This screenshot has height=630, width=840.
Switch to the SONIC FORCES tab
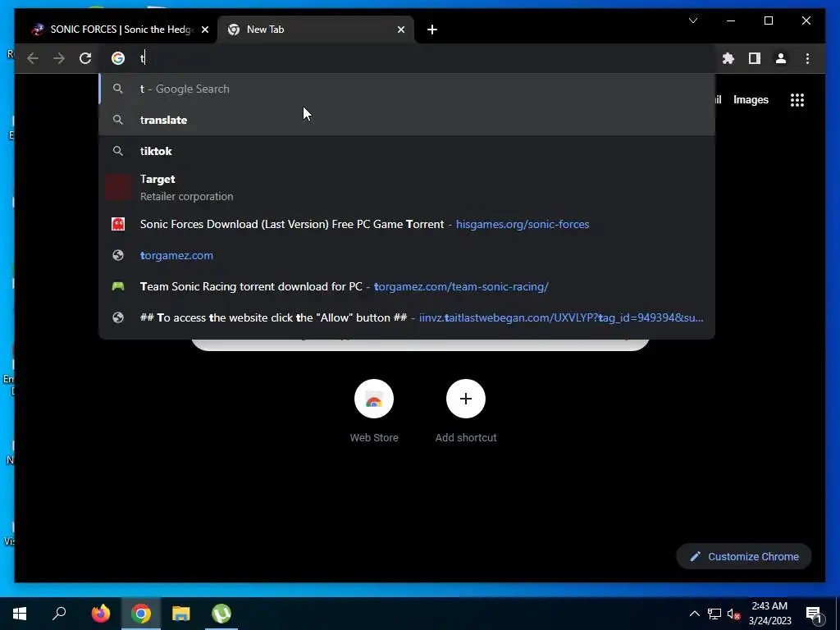pyautogui.click(x=115, y=30)
